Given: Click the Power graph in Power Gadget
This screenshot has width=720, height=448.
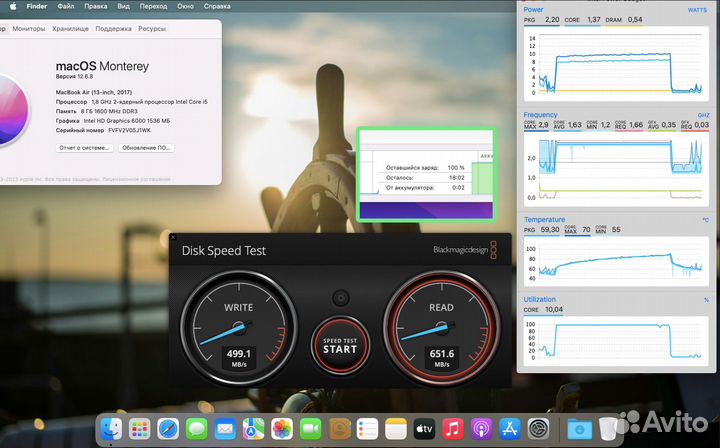Looking at the screenshot, I should (x=616, y=64).
